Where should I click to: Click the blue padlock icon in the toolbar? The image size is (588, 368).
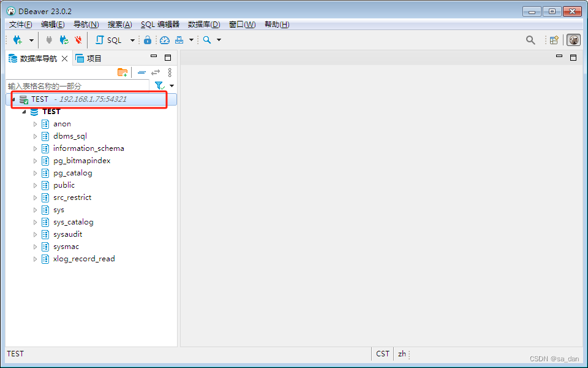[x=148, y=40]
